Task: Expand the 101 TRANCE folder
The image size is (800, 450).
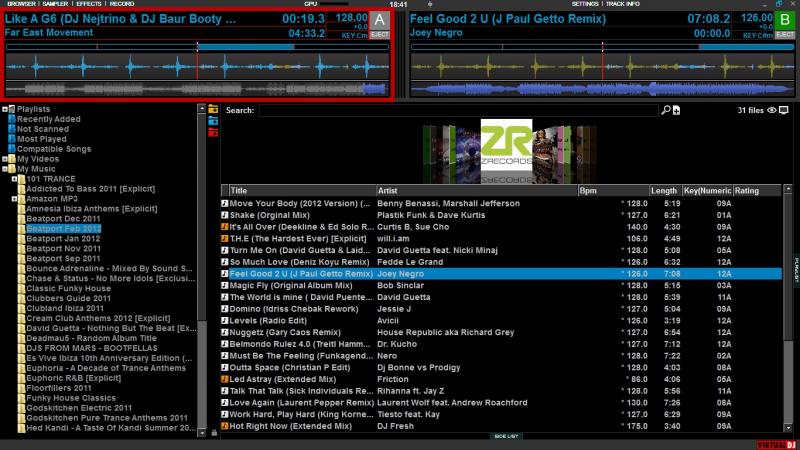Action: (14, 179)
